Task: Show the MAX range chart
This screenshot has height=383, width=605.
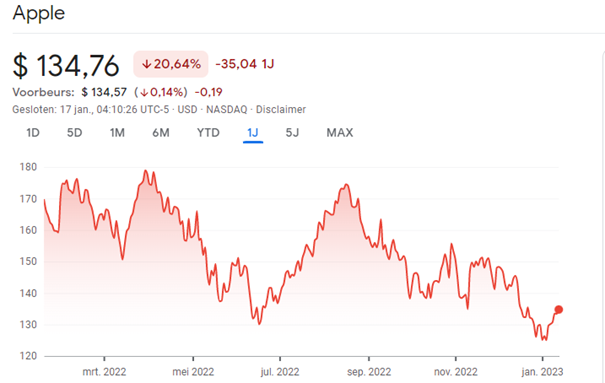Action: pos(340,133)
